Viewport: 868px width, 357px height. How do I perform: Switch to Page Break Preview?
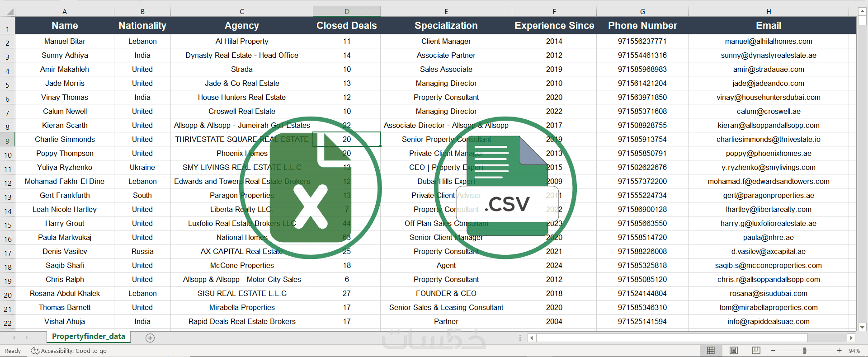(756, 351)
